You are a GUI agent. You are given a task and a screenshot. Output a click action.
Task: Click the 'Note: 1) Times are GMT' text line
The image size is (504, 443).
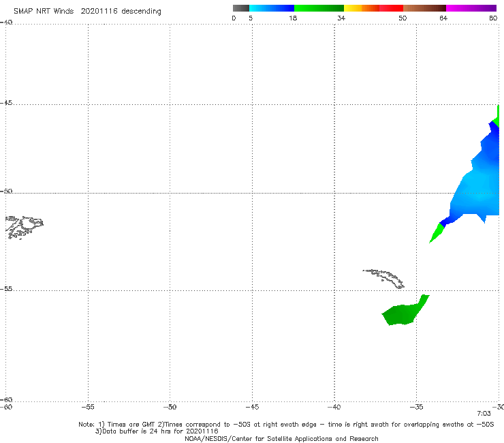coord(286,425)
